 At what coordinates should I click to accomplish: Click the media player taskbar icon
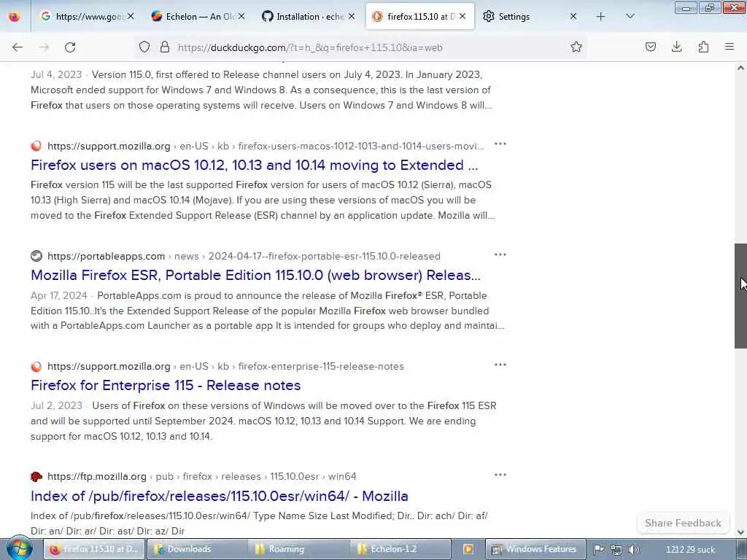pos(468,549)
